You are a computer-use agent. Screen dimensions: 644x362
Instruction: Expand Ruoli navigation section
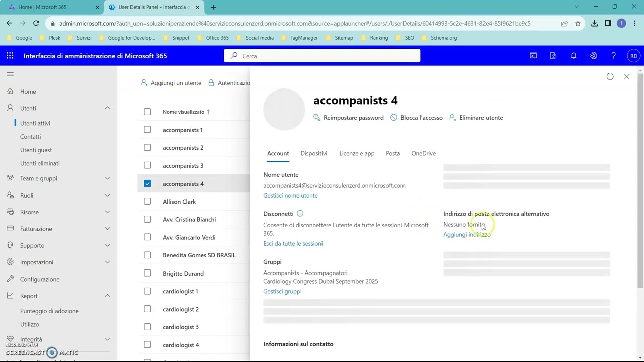click(x=107, y=195)
